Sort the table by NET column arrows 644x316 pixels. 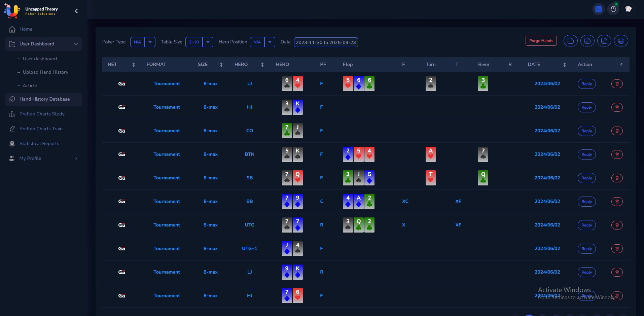click(134, 65)
